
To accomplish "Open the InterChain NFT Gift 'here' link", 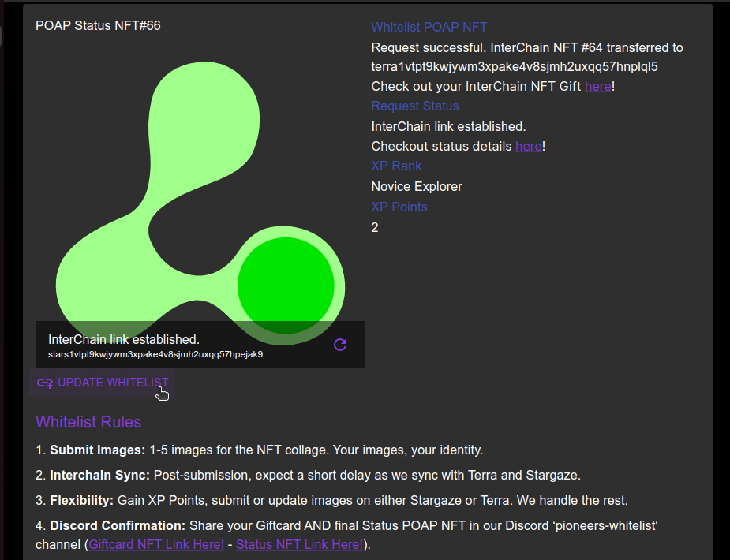I will tap(597, 87).
